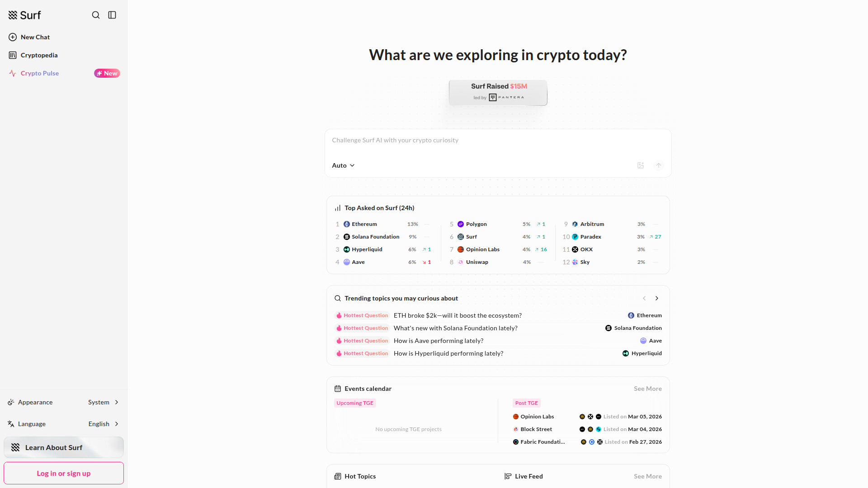Click the Ethereum icon in Top Asked
The height and width of the screenshot is (488, 868).
(x=347, y=224)
